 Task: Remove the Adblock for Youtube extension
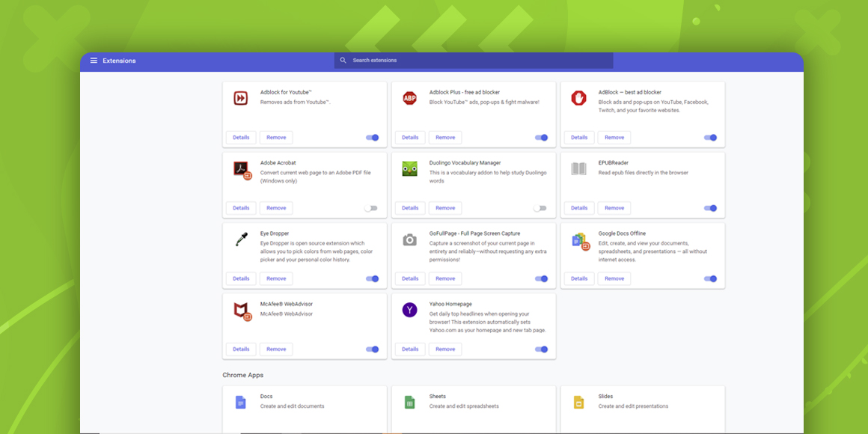tap(276, 137)
